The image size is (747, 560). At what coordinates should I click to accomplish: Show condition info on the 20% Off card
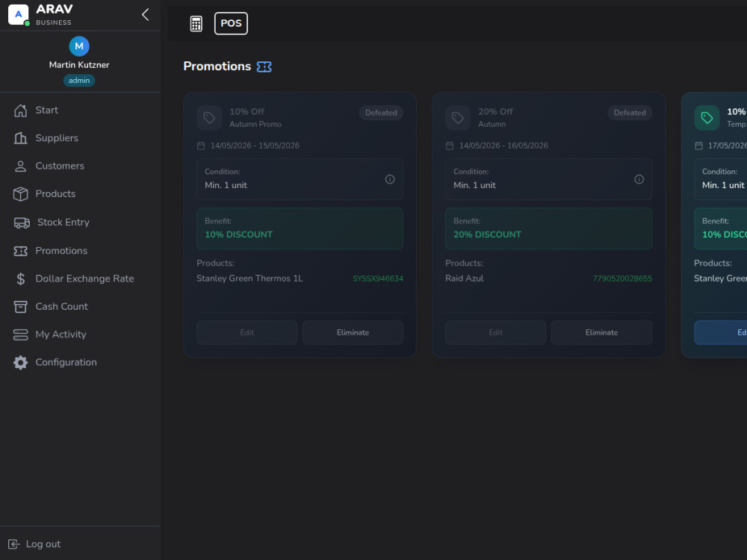[639, 179]
